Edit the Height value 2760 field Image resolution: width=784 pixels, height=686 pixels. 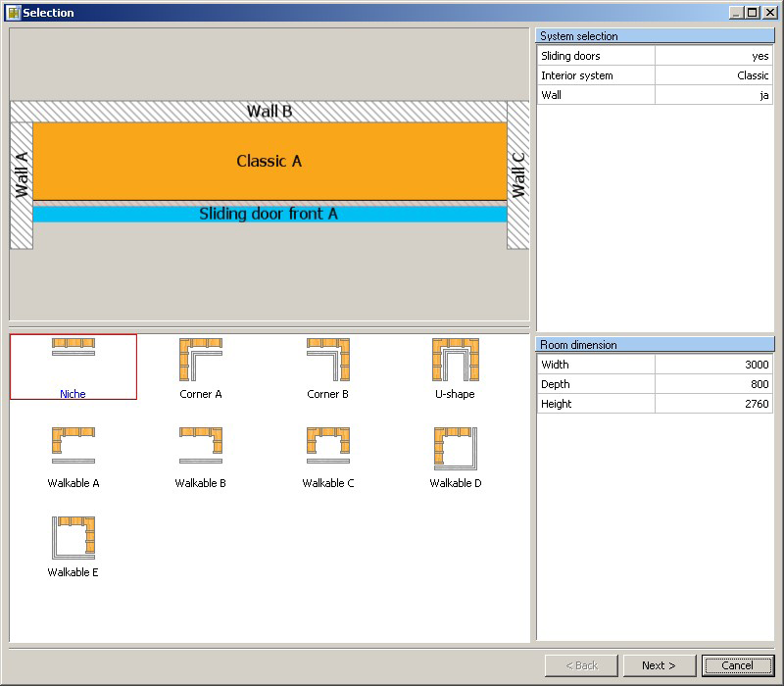click(712, 404)
